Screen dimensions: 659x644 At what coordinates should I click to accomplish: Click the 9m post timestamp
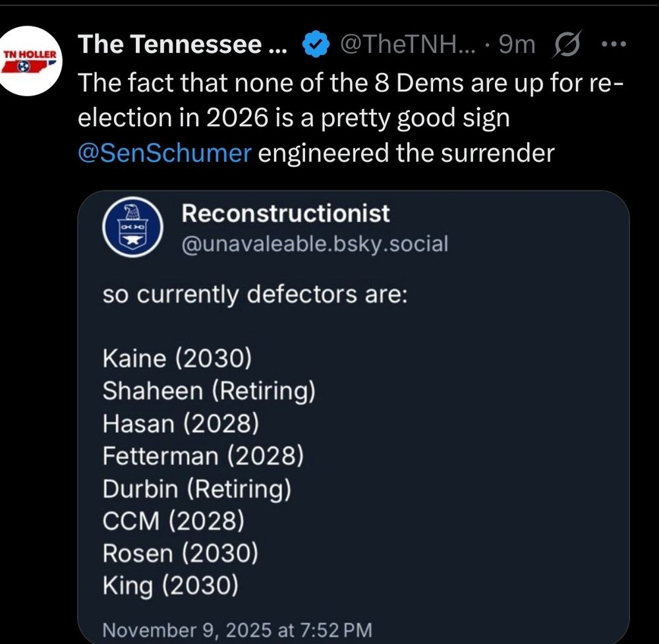pyautogui.click(x=517, y=45)
